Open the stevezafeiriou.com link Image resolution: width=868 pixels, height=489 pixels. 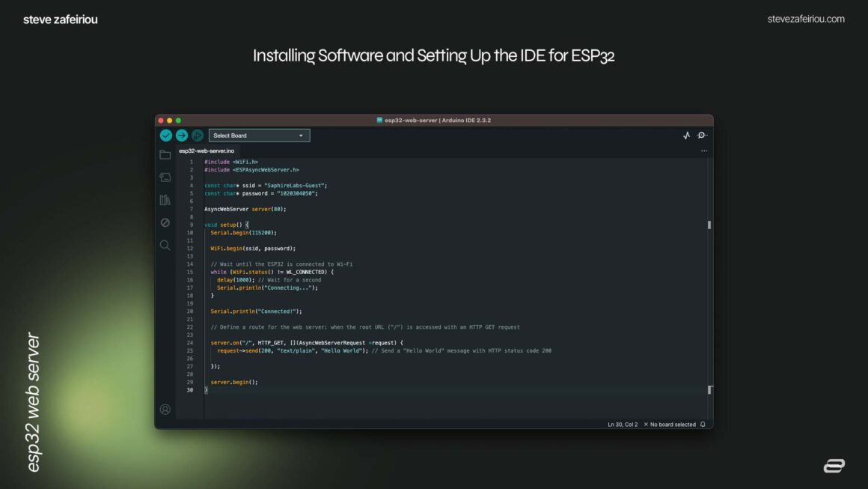coord(806,19)
